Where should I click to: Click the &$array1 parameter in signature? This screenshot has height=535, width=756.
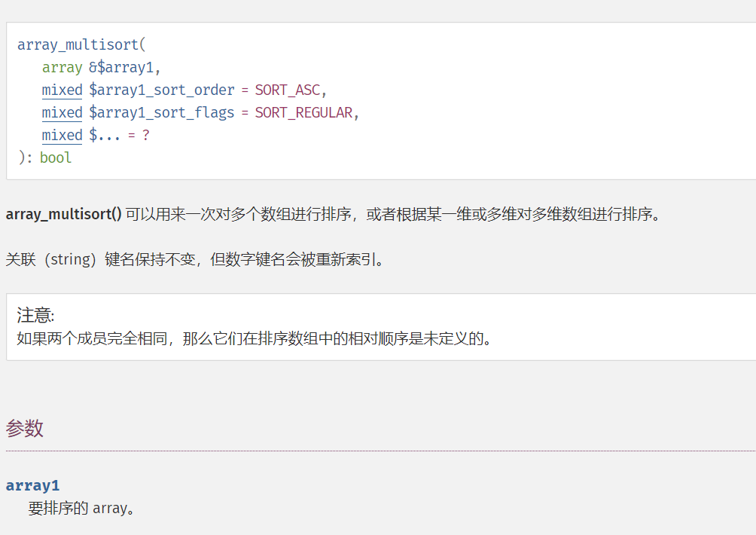pyautogui.click(x=121, y=68)
